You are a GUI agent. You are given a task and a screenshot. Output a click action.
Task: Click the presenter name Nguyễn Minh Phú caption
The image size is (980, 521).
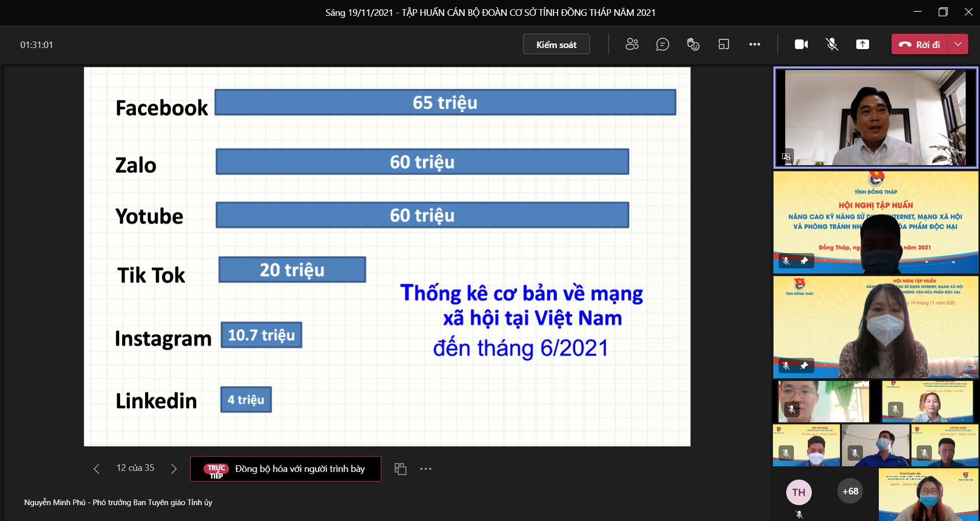[118, 503]
